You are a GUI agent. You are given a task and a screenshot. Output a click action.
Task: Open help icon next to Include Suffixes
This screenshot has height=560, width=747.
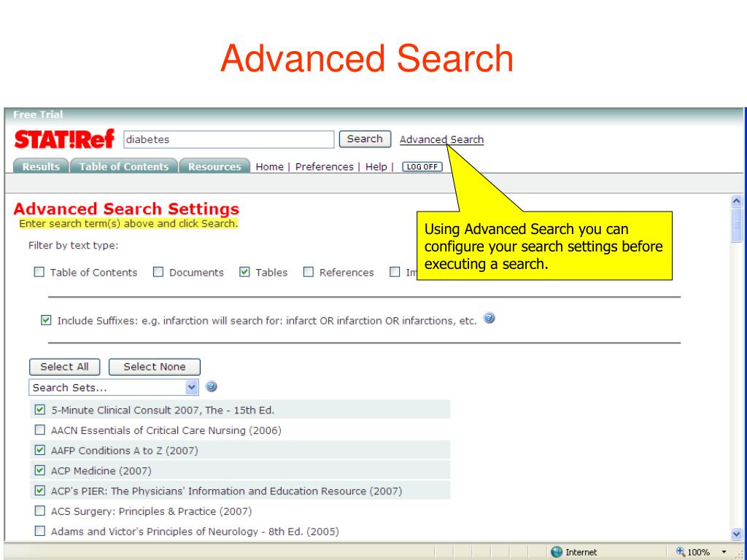coord(489,318)
